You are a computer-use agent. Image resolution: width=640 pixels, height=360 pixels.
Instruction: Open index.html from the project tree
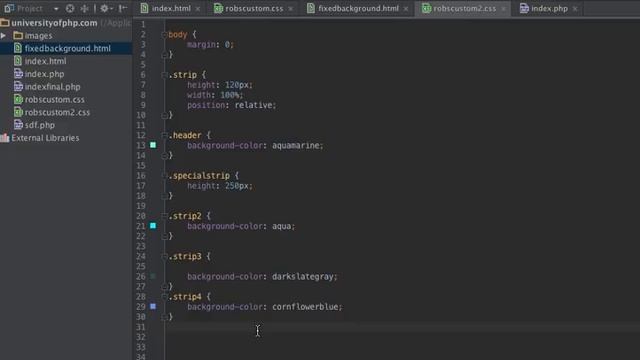[x=45, y=61]
